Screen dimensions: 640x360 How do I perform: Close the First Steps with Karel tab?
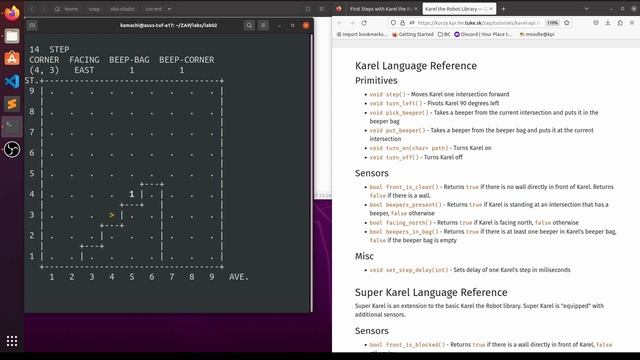pyautogui.click(x=416, y=9)
